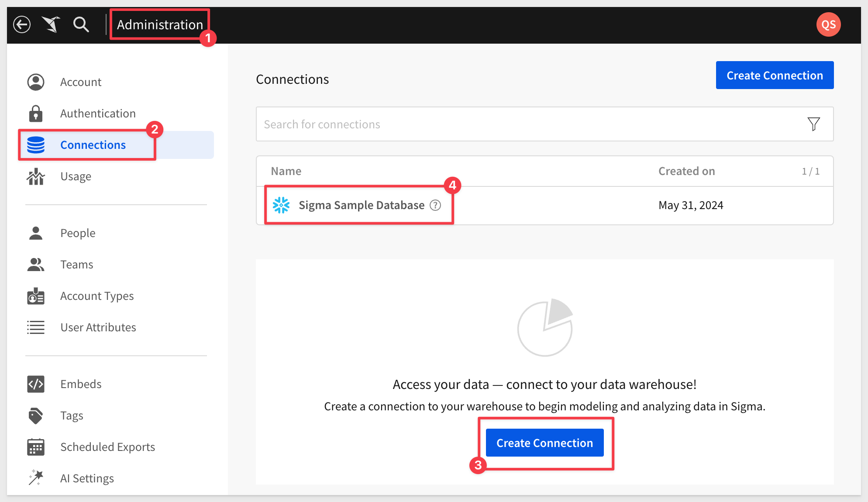The image size is (868, 502).
Task: Click the Account Types badge icon
Action: click(36, 296)
